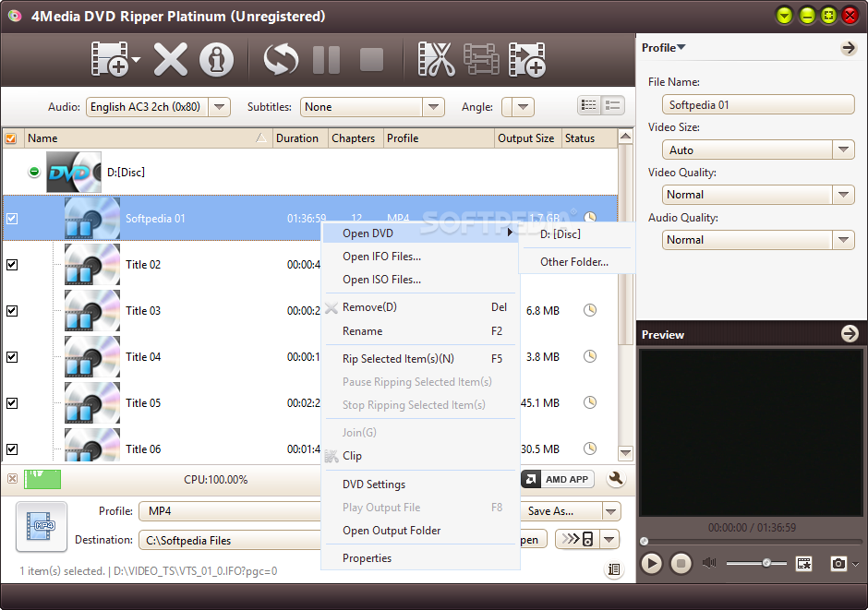868x610 pixels.
Task: Switch to detailed list view icon
Action: 589,105
